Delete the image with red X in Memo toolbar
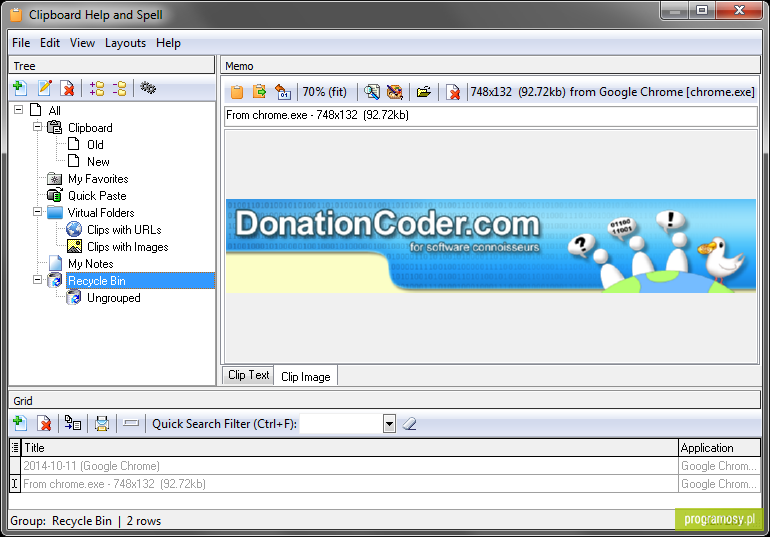 pos(453,92)
